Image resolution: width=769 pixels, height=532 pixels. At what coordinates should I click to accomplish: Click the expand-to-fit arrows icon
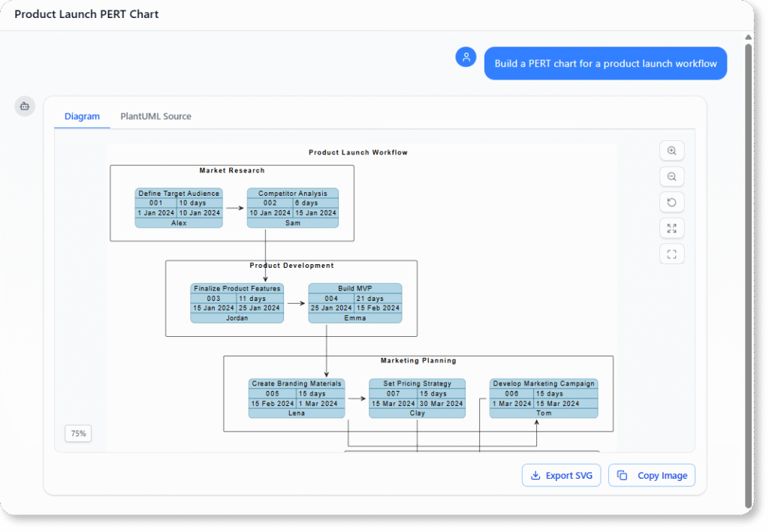[671, 227]
